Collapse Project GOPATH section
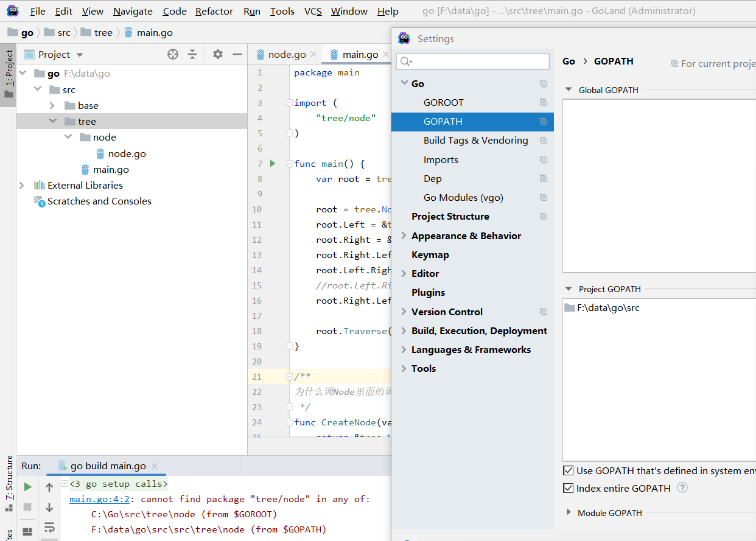 pyautogui.click(x=569, y=288)
